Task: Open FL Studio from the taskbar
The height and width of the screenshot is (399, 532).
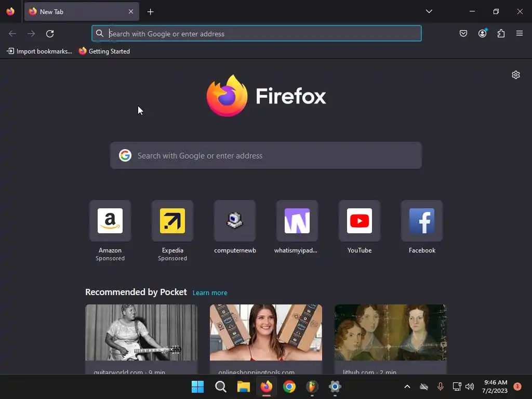Action: point(312,387)
